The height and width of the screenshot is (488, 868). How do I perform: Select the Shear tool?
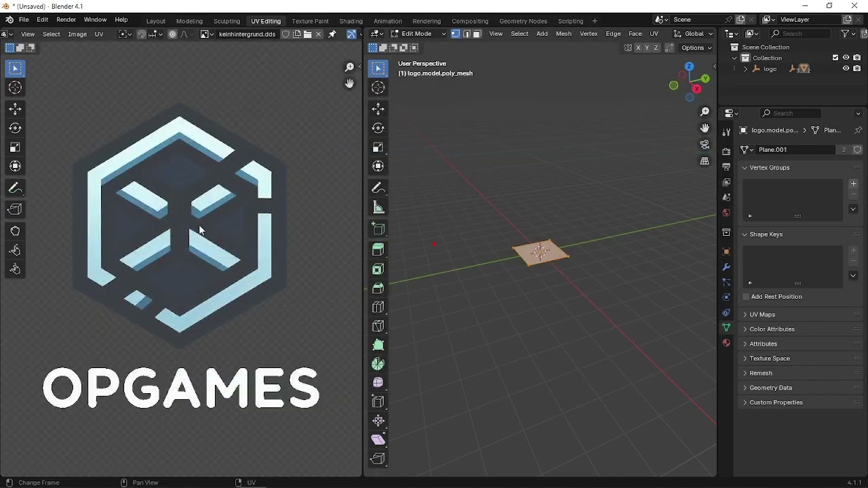tap(378, 440)
